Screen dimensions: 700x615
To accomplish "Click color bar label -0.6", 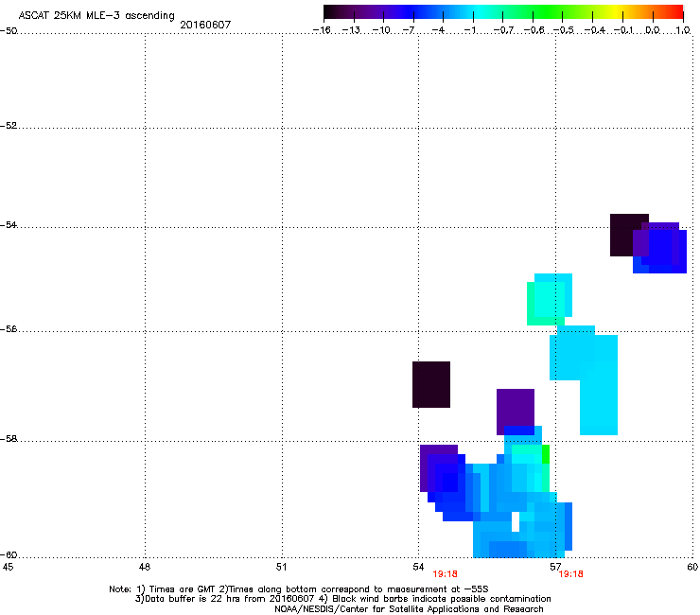I will click(x=534, y=30).
